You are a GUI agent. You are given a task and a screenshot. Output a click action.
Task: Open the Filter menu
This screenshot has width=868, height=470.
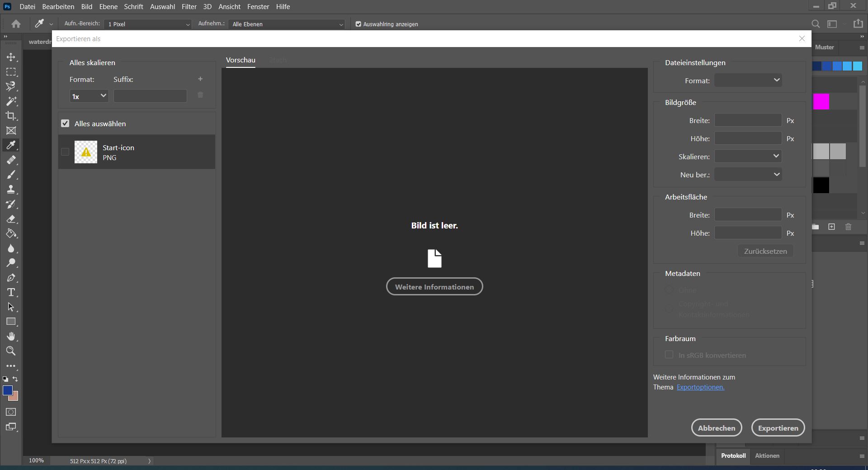click(189, 7)
